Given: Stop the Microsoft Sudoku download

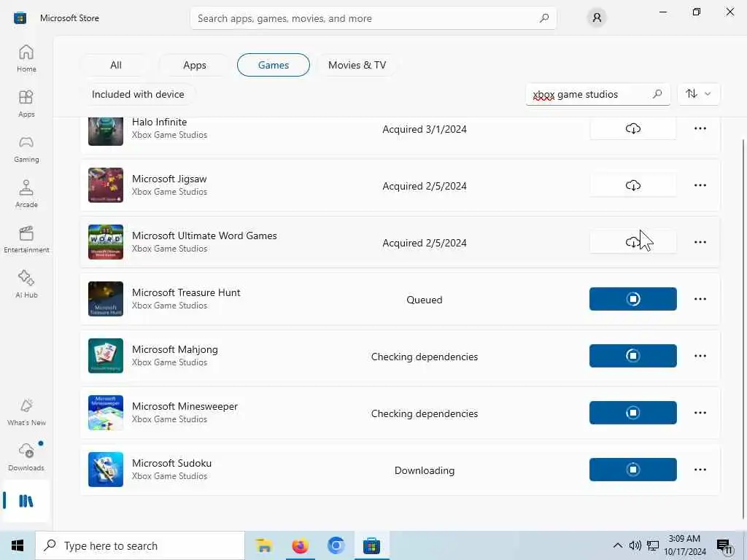Looking at the screenshot, I should click(632, 470).
